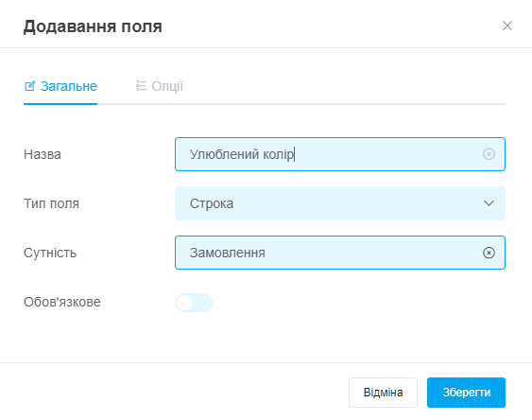Expand Тип поля using the chevron arrow

pyautogui.click(x=489, y=203)
